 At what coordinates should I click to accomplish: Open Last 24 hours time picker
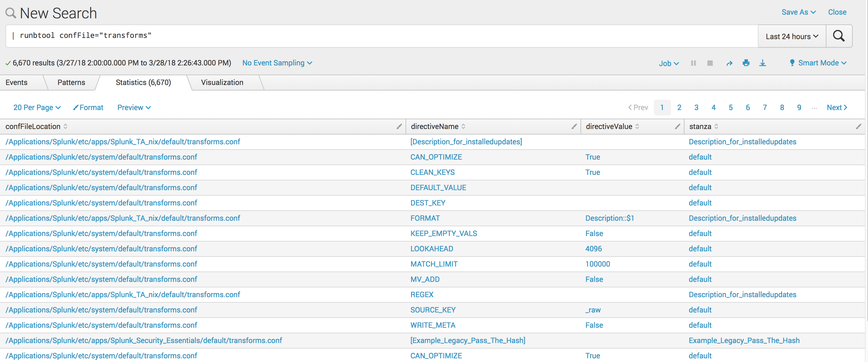pos(792,36)
